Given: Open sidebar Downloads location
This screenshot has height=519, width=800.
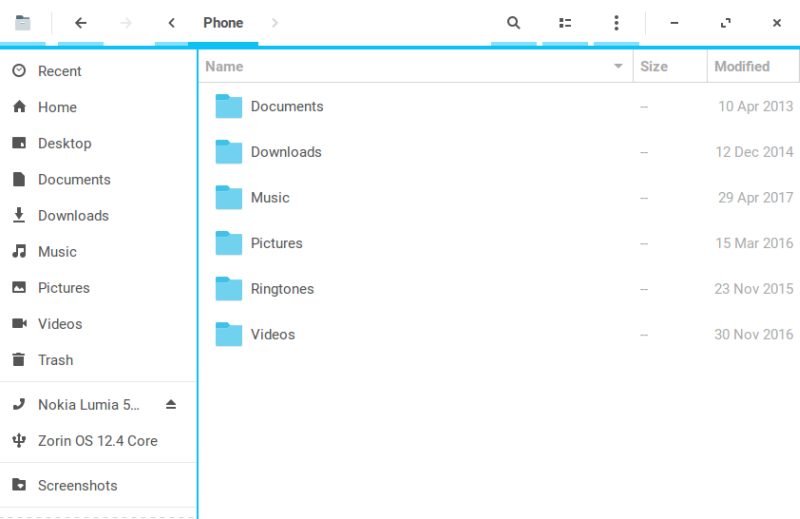Looking at the screenshot, I should pos(98,215).
